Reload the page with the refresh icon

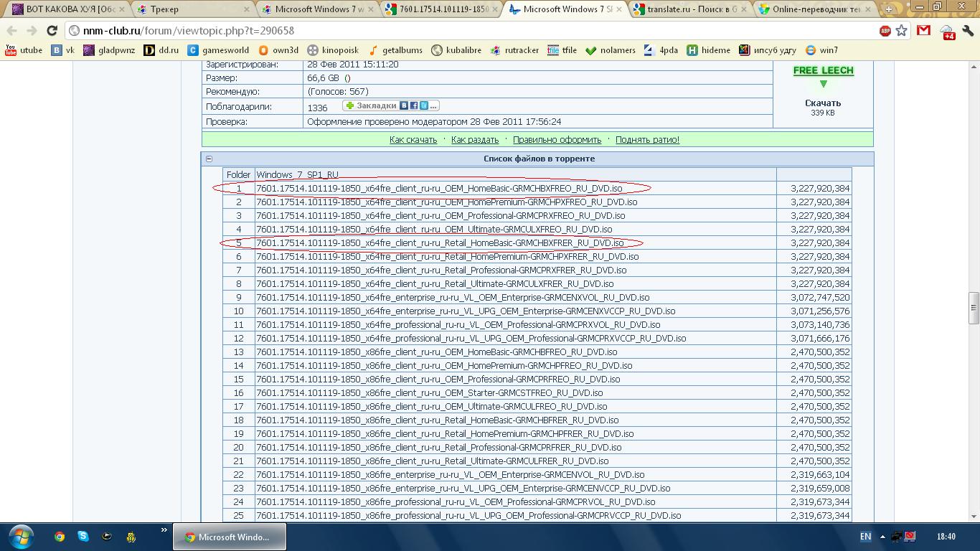pyautogui.click(x=52, y=31)
